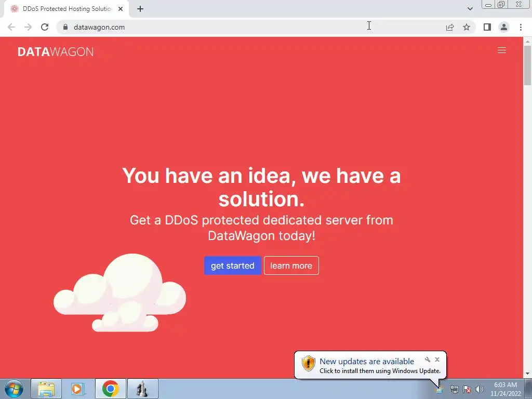Launch Windows Media Player from taskbar
The height and width of the screenshot is (399, 532).
click(x=78, y=389)
